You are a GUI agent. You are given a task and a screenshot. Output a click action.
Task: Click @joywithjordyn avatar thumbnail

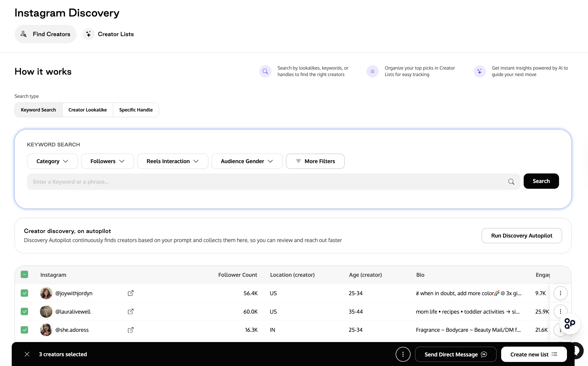tap(46, 293)
